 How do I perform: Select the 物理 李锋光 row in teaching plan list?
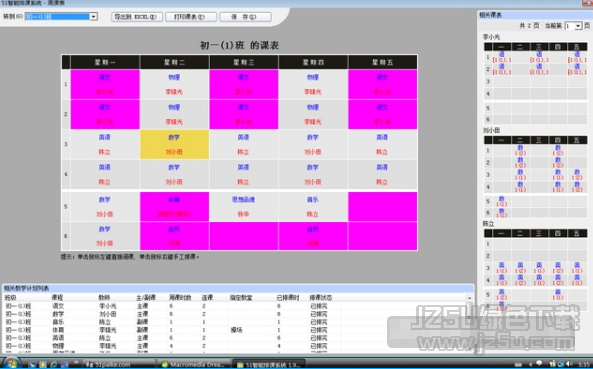click(234, 346)
